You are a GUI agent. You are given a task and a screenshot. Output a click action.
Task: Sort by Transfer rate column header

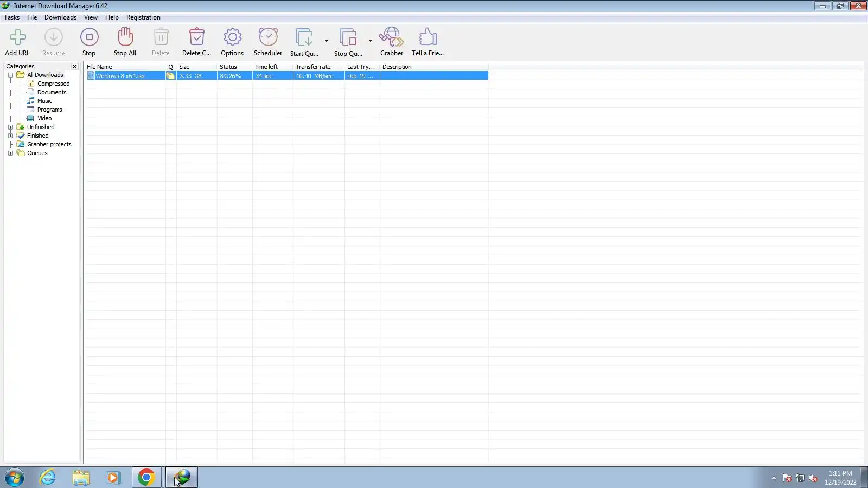click(319, 67)
